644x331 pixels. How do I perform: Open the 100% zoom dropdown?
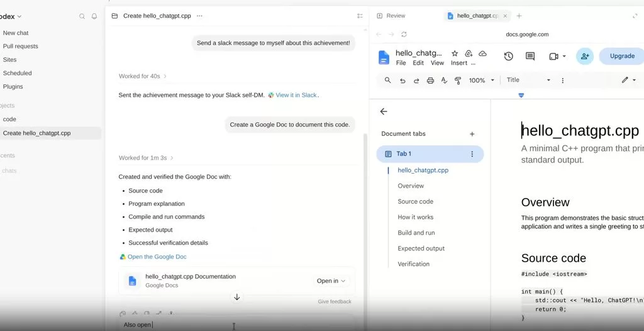481,81
